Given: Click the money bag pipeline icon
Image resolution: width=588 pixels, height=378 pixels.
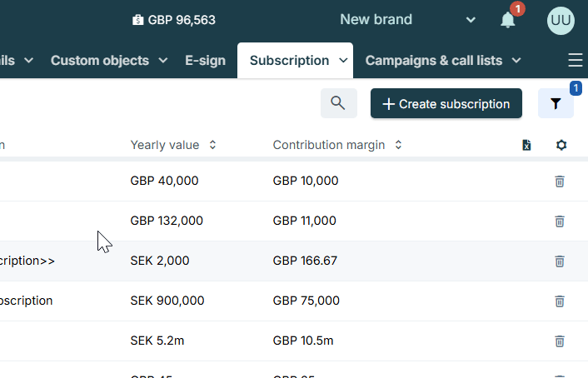Looking at the screenshot, I should click(137, 20).
